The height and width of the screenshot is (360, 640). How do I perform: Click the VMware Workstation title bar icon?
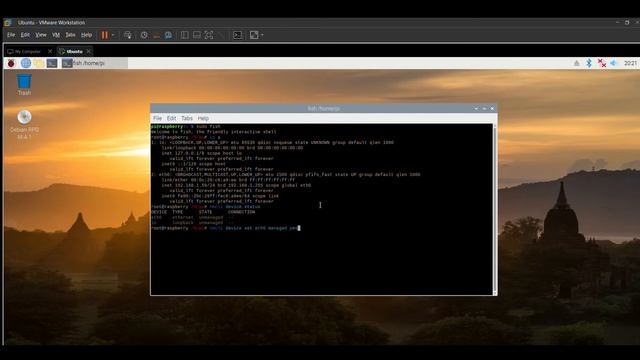tap(8, 23)
